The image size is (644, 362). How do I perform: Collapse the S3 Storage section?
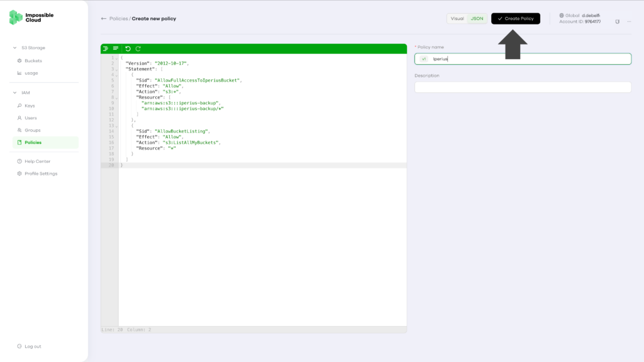click(x=15, y=48)
